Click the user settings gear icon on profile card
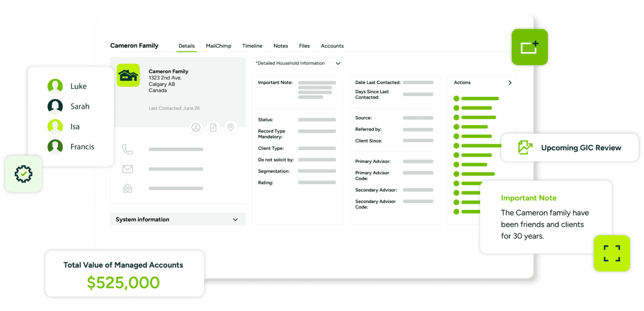 (196, 127)
